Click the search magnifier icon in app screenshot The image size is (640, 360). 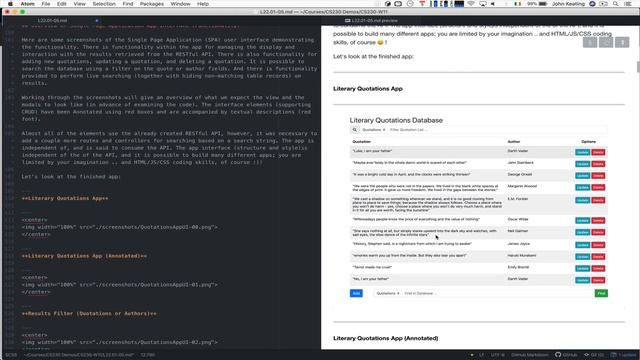pos(354,130)
